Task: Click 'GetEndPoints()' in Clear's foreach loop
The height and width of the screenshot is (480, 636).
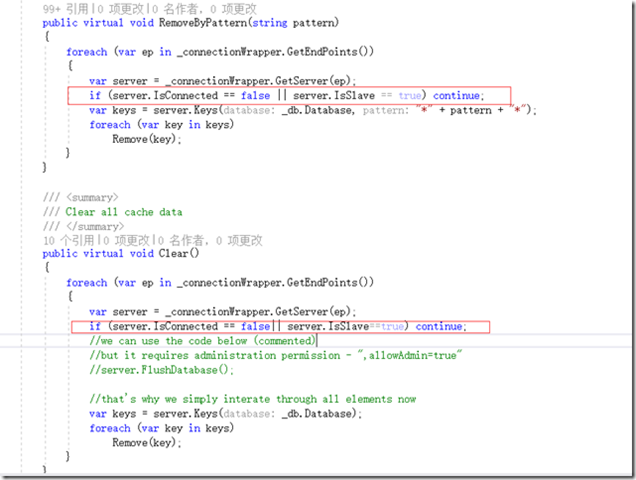Action: (x=330, y=283)
